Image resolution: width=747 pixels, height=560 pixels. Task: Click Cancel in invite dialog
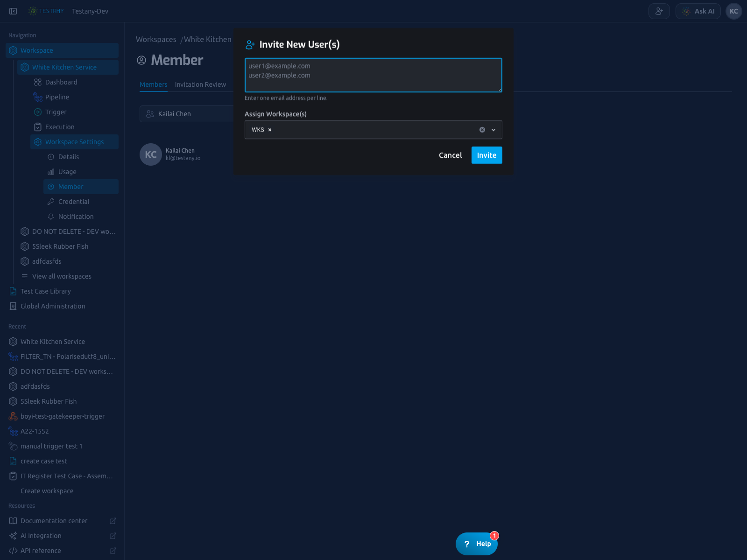click(450, 155)
